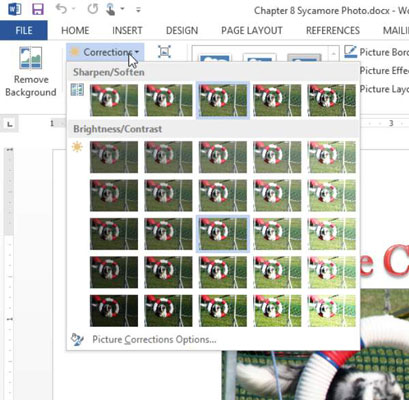Choose first Sharpen/Soften thumbnail (softest)

pyautogui.click(x=114, y=100)
